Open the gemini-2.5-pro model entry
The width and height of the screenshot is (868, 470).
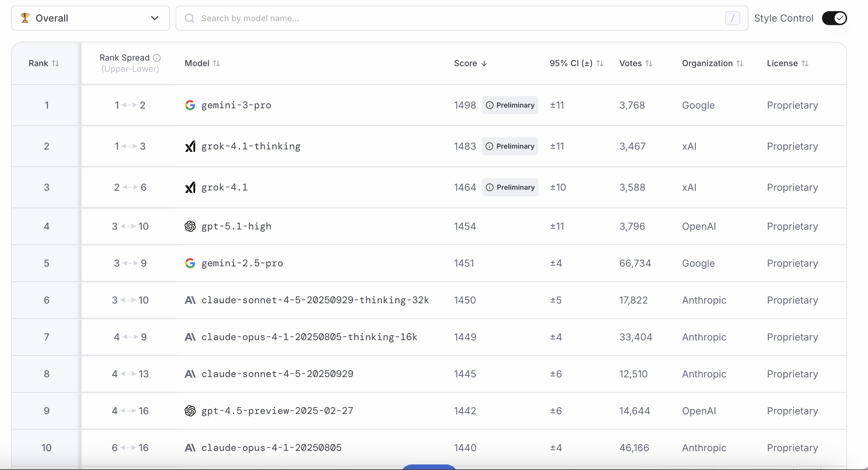coord(242,264)
